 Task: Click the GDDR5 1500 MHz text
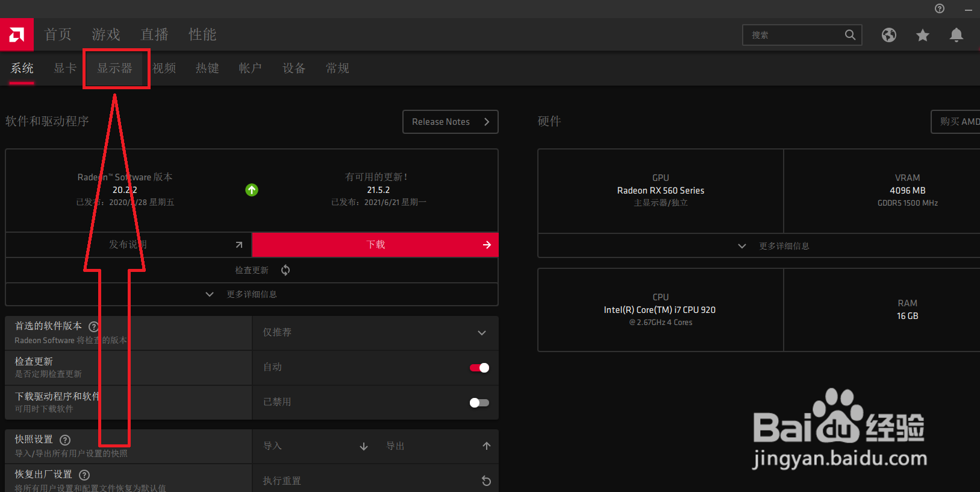click(x=908, y=203)
